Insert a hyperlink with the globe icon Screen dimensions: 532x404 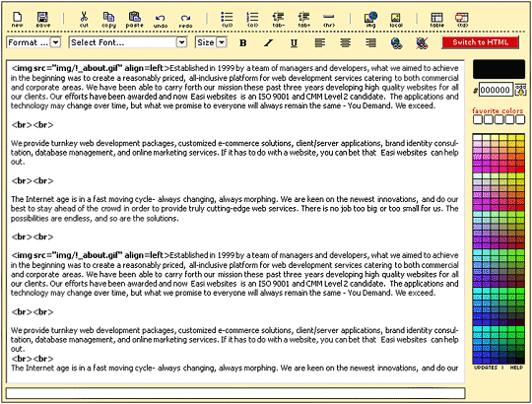[x=396, y=43]
